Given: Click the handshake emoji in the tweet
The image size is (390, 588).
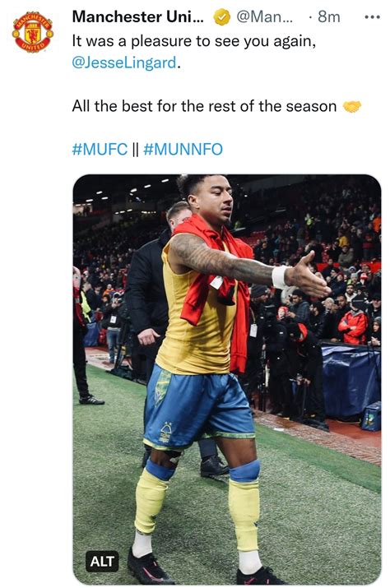Looking at the screenshot, I should (352, 107).
